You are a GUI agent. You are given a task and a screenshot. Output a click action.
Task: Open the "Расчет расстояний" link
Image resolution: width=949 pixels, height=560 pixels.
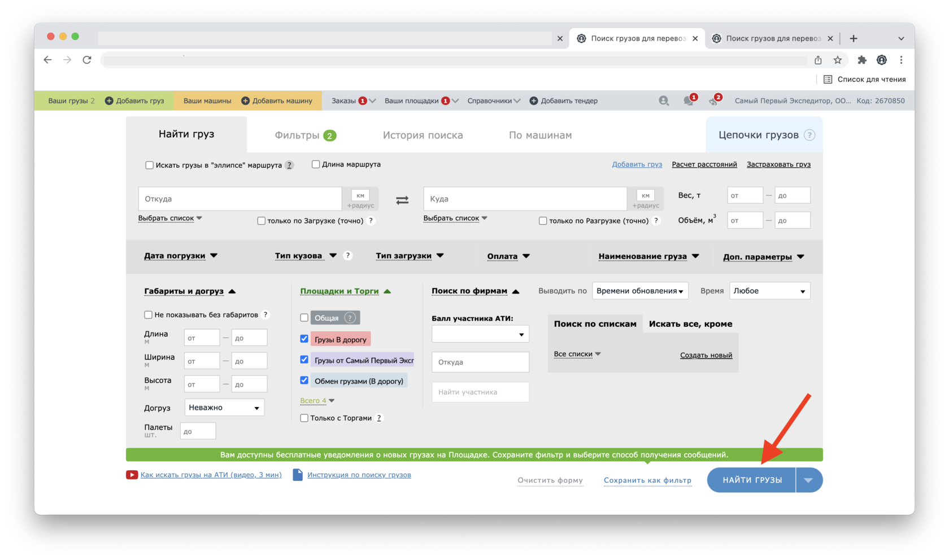704,164
